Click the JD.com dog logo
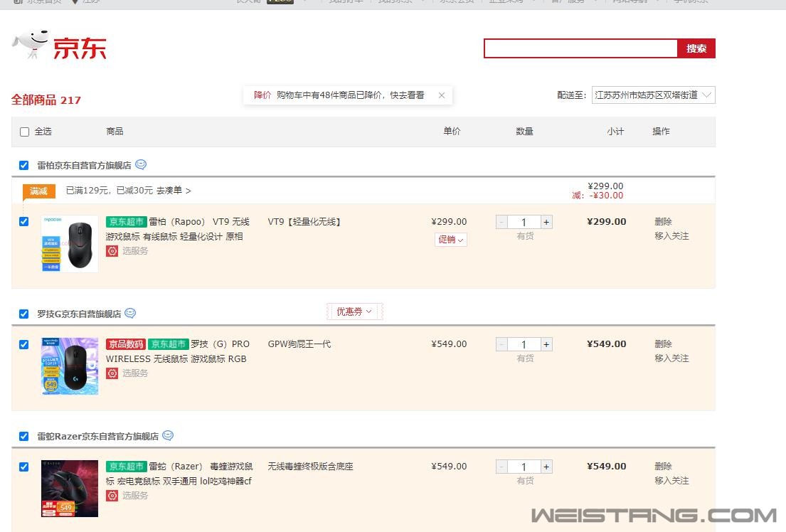Screen dimensions: 786x532 59,46
